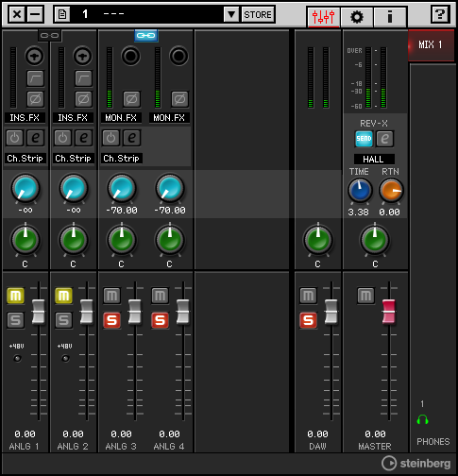Click ANLG 1 combo input jack icon

(x=35, y=57)
